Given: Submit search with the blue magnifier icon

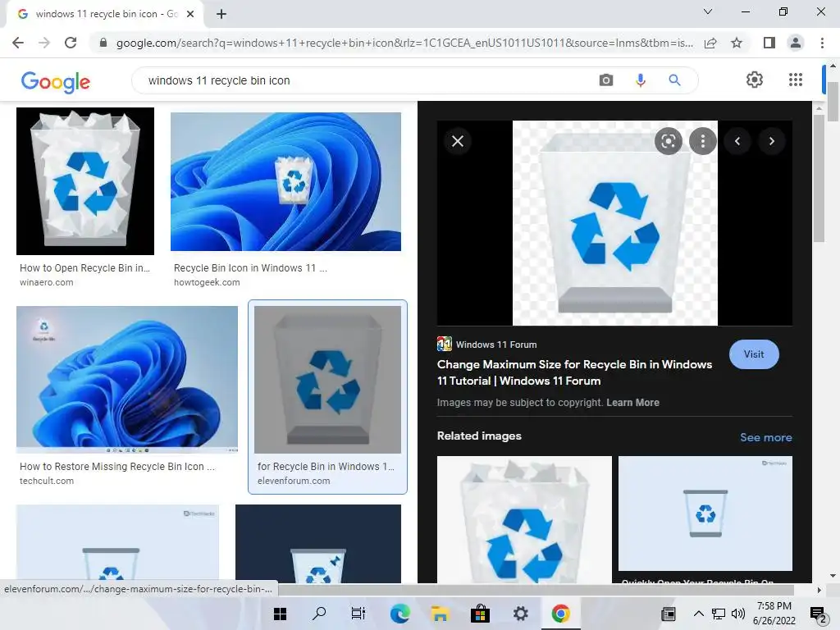Looking at the screenshot, I should point(674,80).
